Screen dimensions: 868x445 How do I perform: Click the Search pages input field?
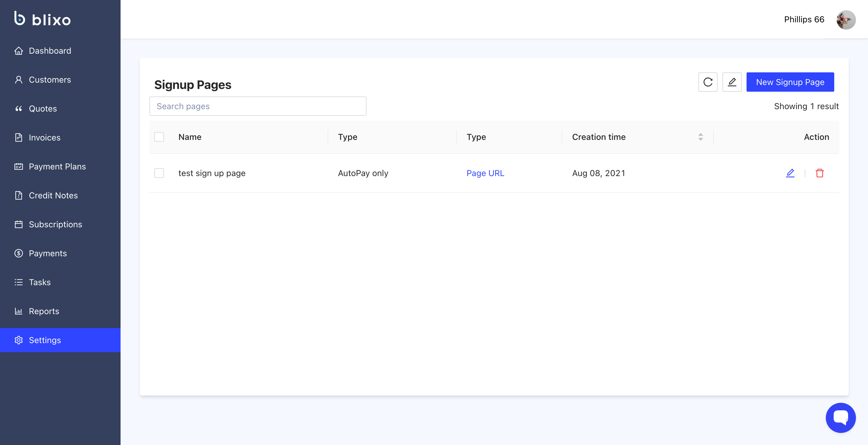(x=258, y=106)
